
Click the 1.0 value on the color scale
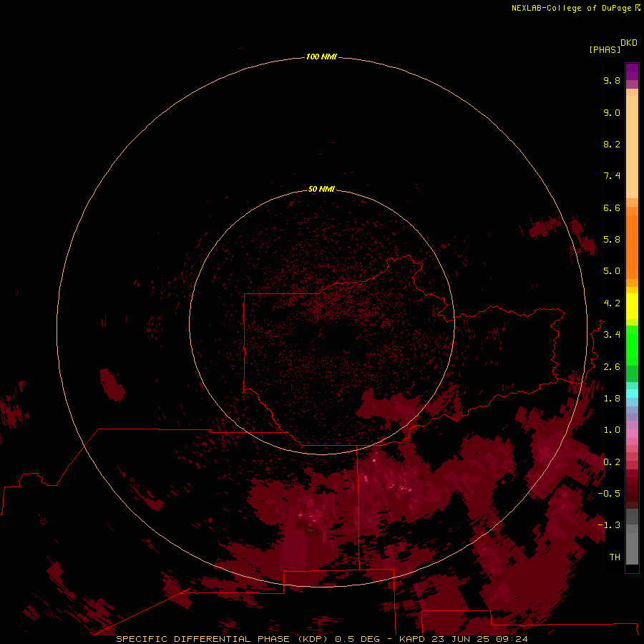coord(612,430)
